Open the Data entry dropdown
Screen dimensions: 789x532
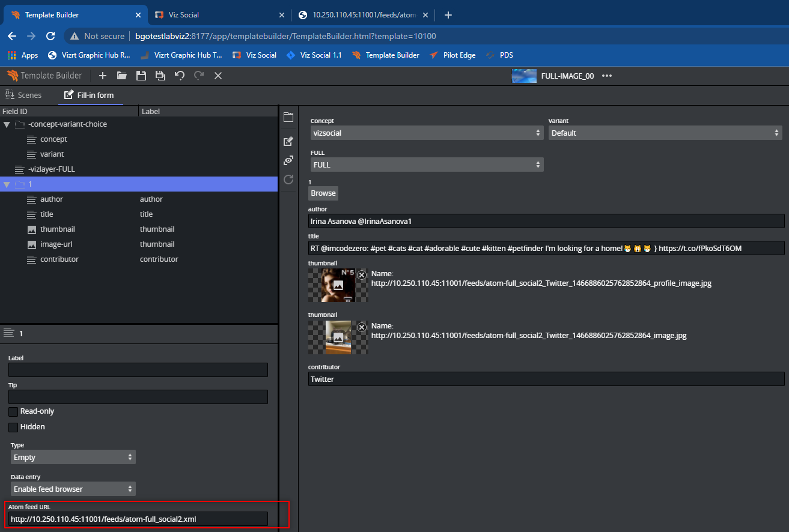pos(73,489)
